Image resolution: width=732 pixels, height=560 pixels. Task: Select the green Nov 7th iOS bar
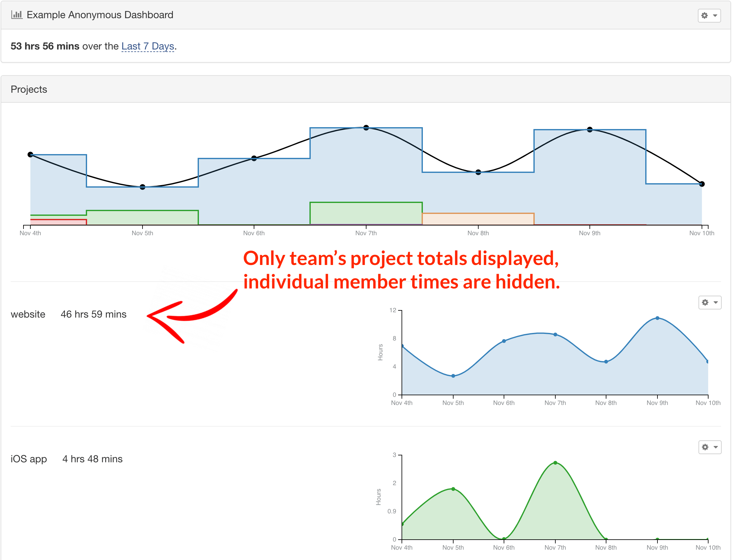point(366,213)
